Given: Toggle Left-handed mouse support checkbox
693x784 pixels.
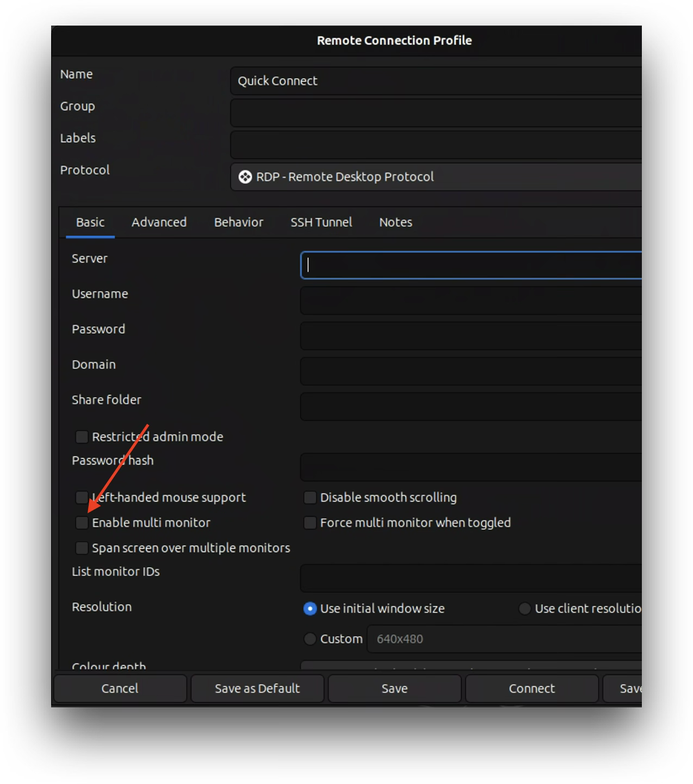Looking at the screenshot, I should click(x=82, y=497).
